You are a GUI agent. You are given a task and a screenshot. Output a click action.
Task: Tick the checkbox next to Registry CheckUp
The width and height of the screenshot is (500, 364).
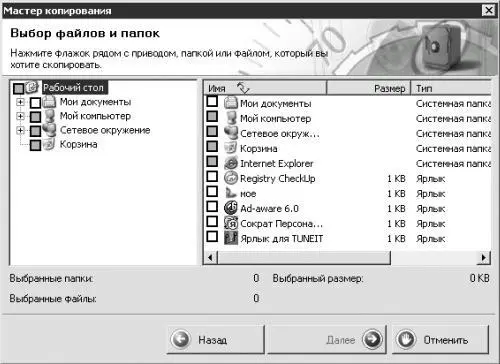click(212, 176)
